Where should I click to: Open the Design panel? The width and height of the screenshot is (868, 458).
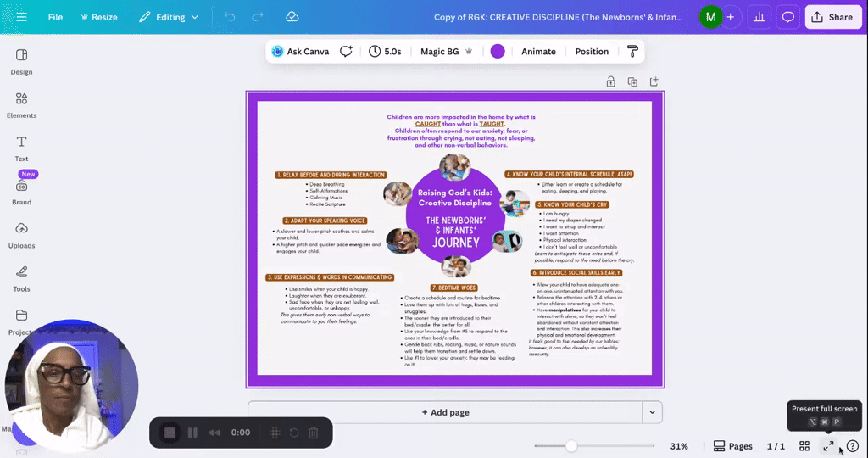click(21, 61)
